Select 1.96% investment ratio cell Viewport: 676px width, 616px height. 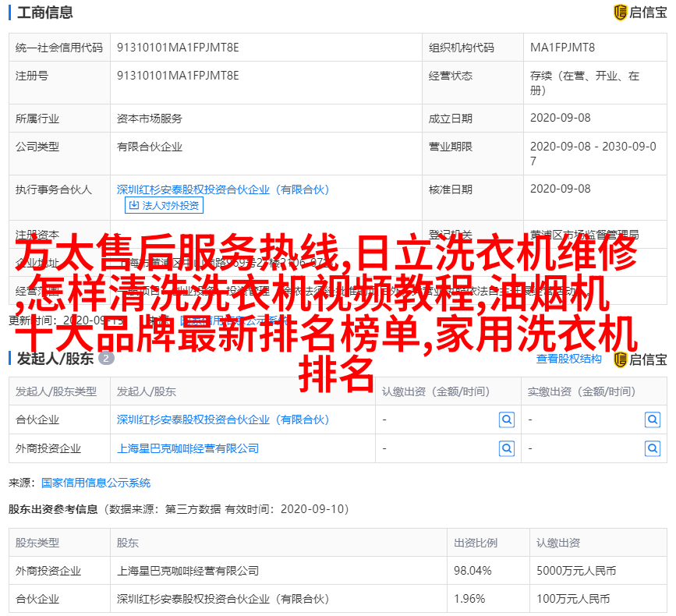469,599
